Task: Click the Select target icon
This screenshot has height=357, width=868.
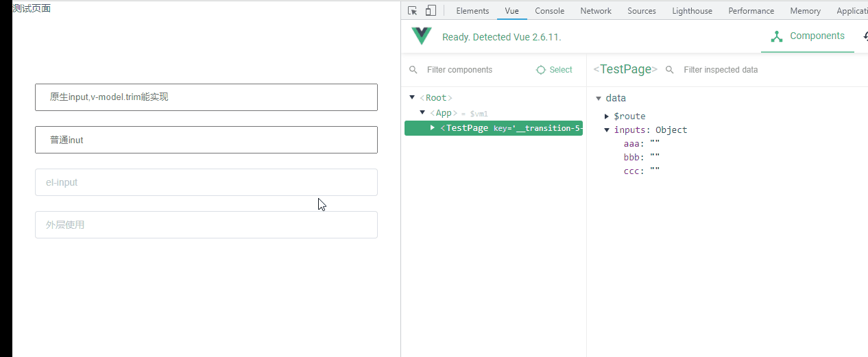Action: pyautogui.click(x=541, y=70)
